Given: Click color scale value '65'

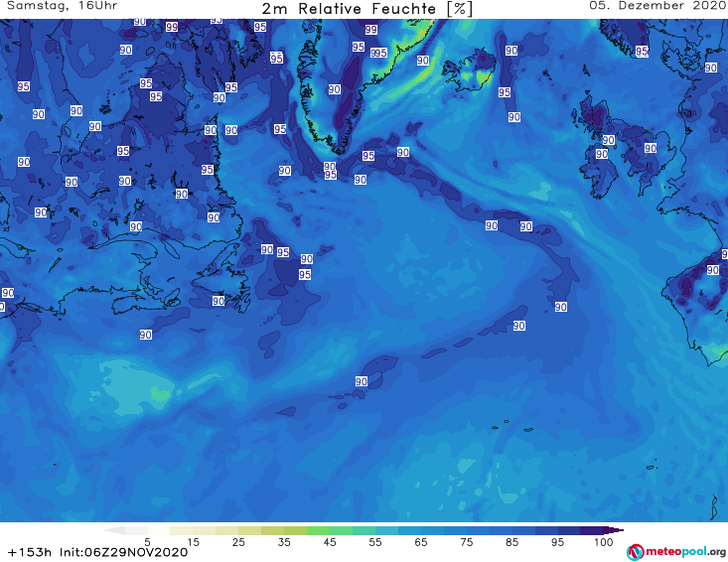Looking at the screenshot, I should coord(421,542).
